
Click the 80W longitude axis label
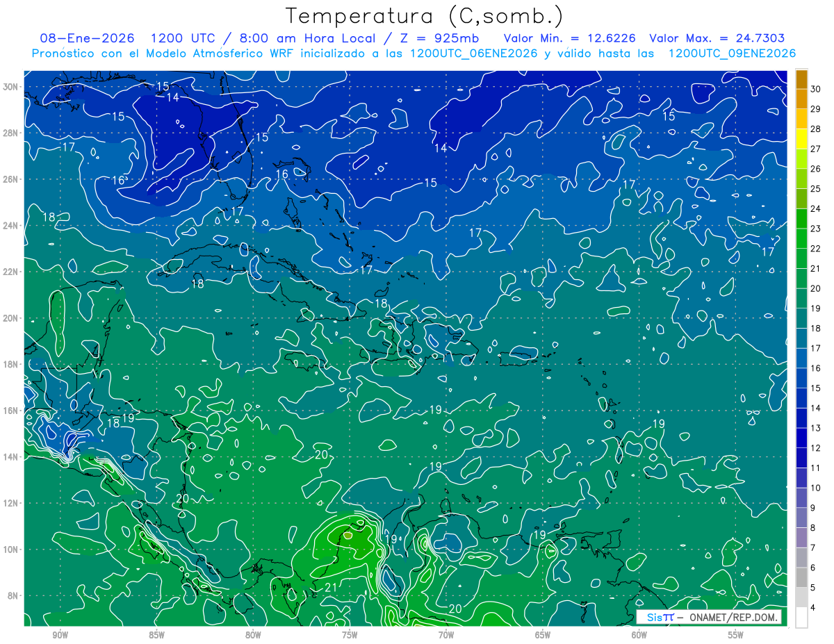253,635
